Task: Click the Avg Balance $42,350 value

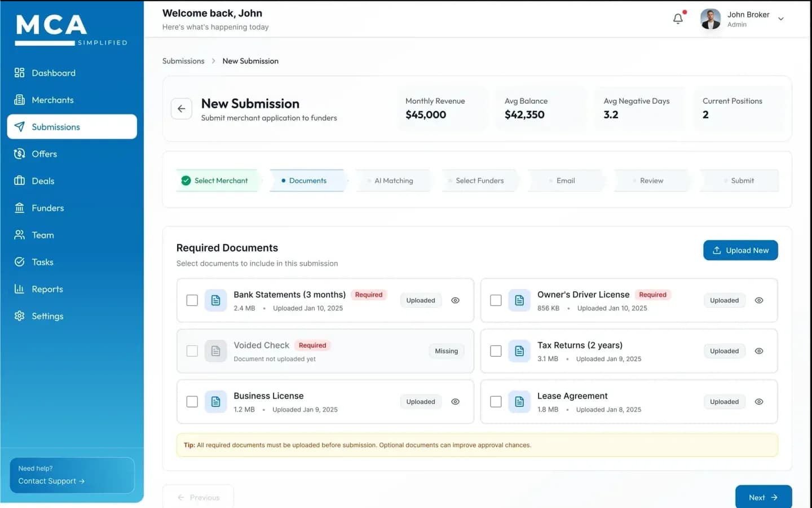Action: click(524, 115)
